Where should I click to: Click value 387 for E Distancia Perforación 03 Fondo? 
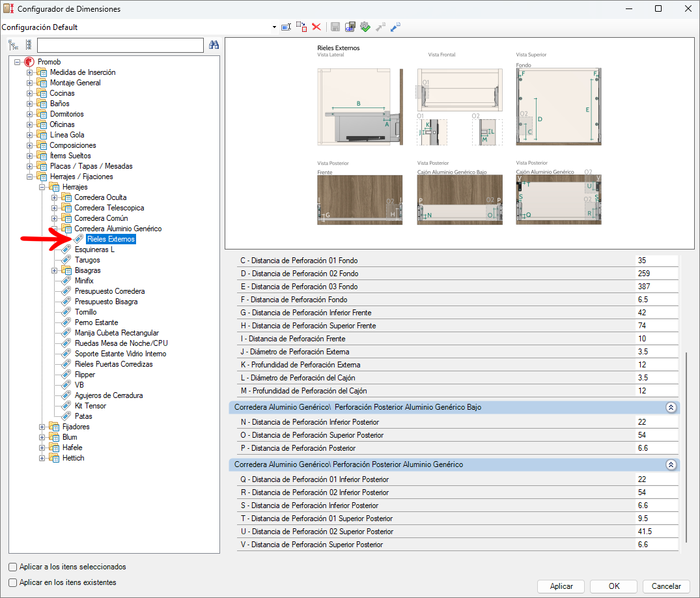tap(656, 286)
